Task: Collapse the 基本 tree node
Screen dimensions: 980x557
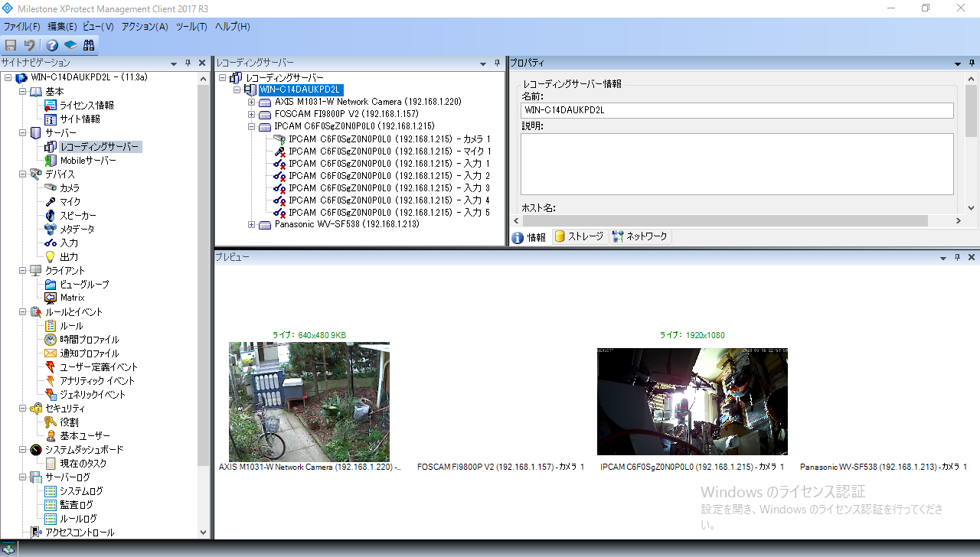Action: 23,92
